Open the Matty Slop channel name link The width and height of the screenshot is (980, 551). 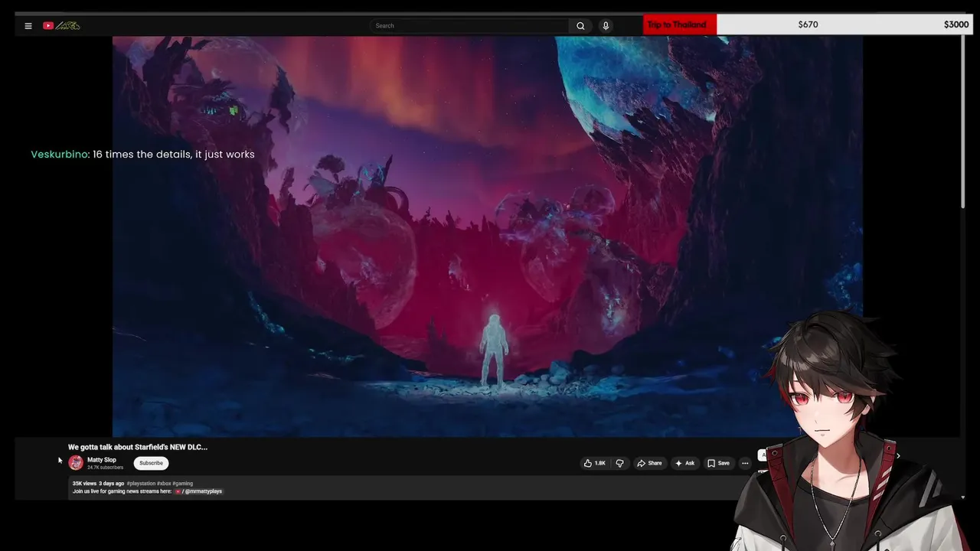tap(102, 460)
